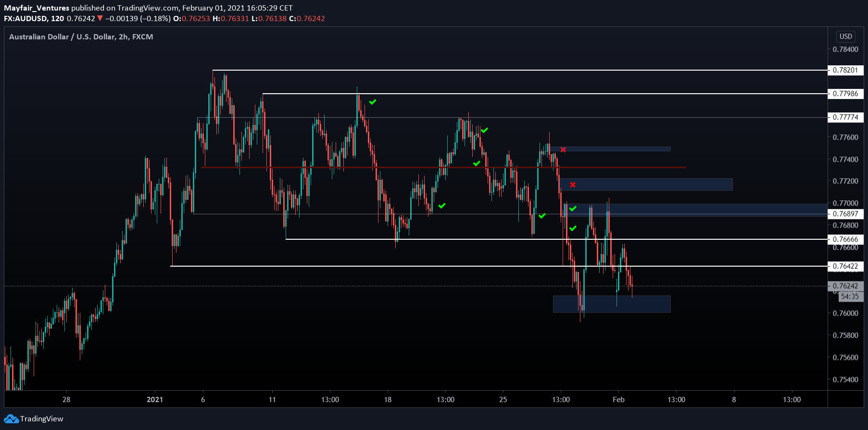This screenshot has width=868, height=430.
Task: Click the 0.76897 price label
Action: 845,214
